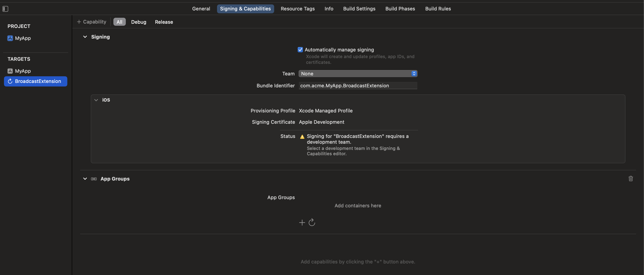Select the All configuration filter

click(120, 22)
